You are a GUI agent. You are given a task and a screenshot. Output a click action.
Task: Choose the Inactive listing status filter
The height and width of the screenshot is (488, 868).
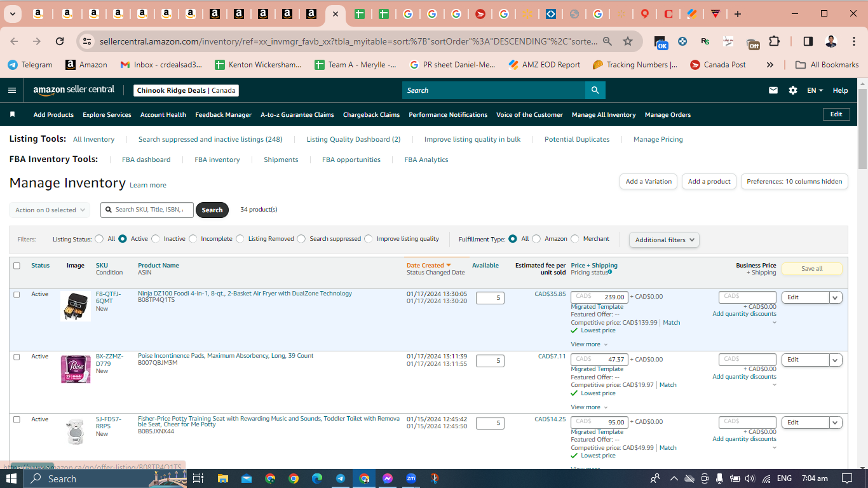coord(156,239)
